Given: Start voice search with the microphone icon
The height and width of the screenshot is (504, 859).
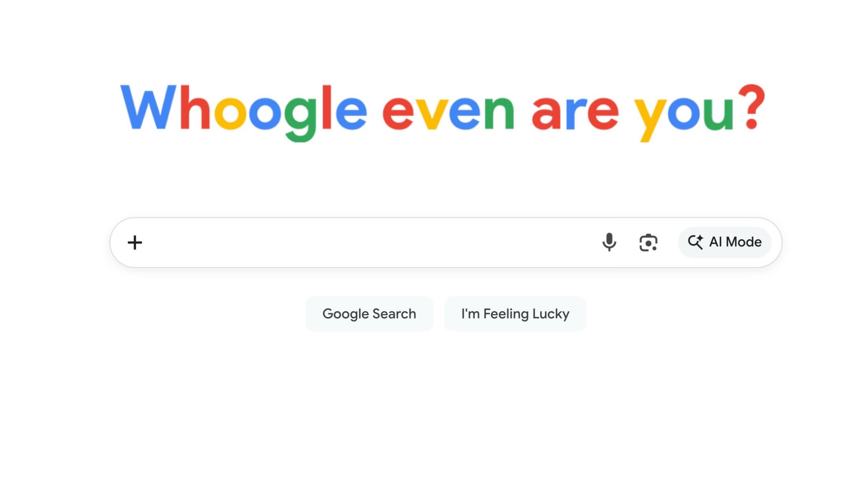Looking at the screenshot, I should [609, 242].
